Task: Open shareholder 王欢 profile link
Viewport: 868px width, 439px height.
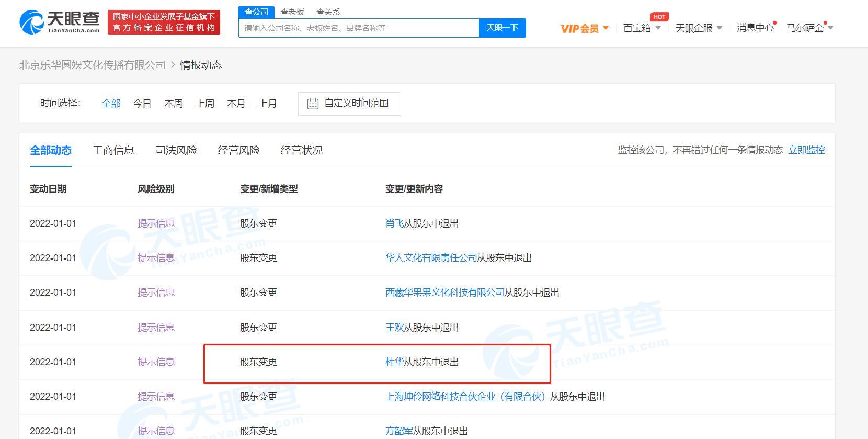Action: point(394,328)
